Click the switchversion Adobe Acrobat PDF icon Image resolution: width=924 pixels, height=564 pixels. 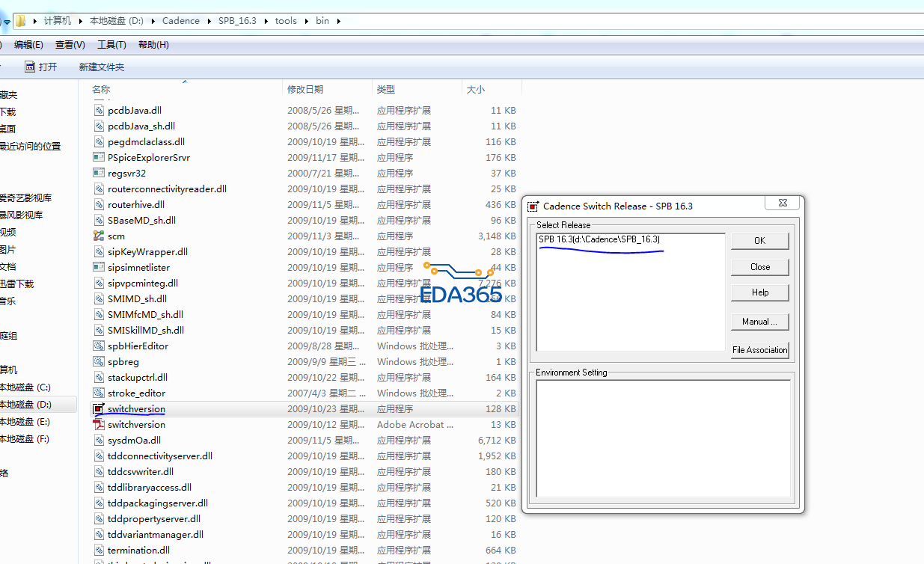99,424
